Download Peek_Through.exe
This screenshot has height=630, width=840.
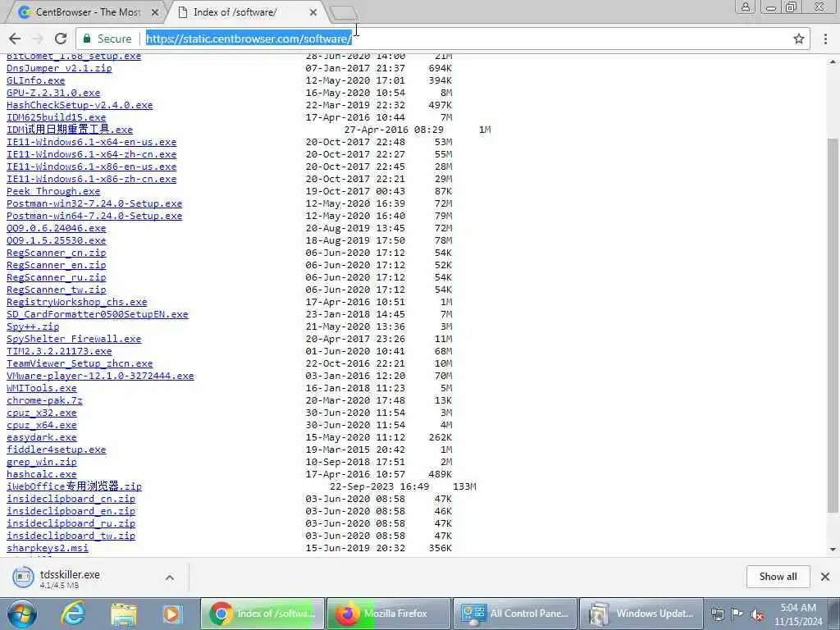53,191
